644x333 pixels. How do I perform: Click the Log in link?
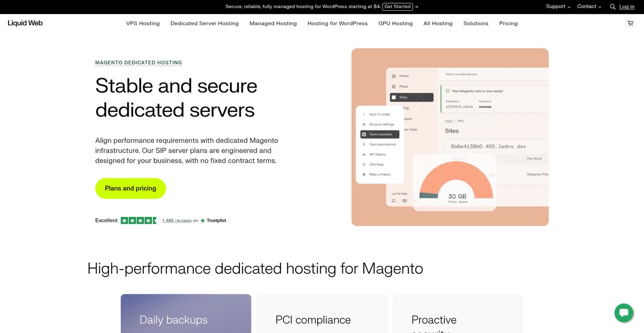(627, 6)
